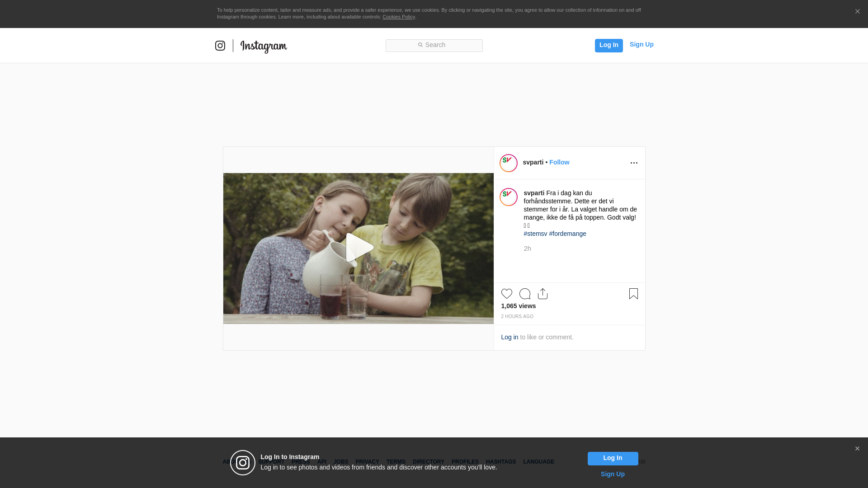
Task: Click Log In in bottom banner
Action: point(613,459)
